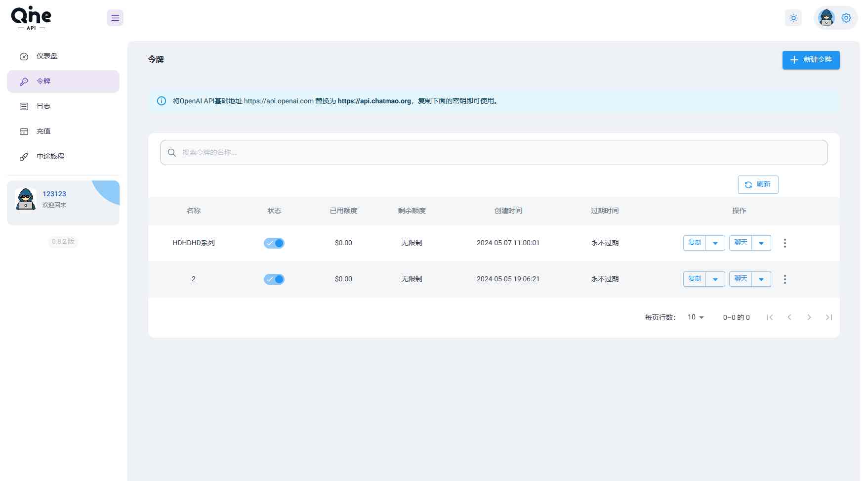Refresh the token list with 刷新
Viewport: 868px width, 481px height.
[x=758, y=184]
